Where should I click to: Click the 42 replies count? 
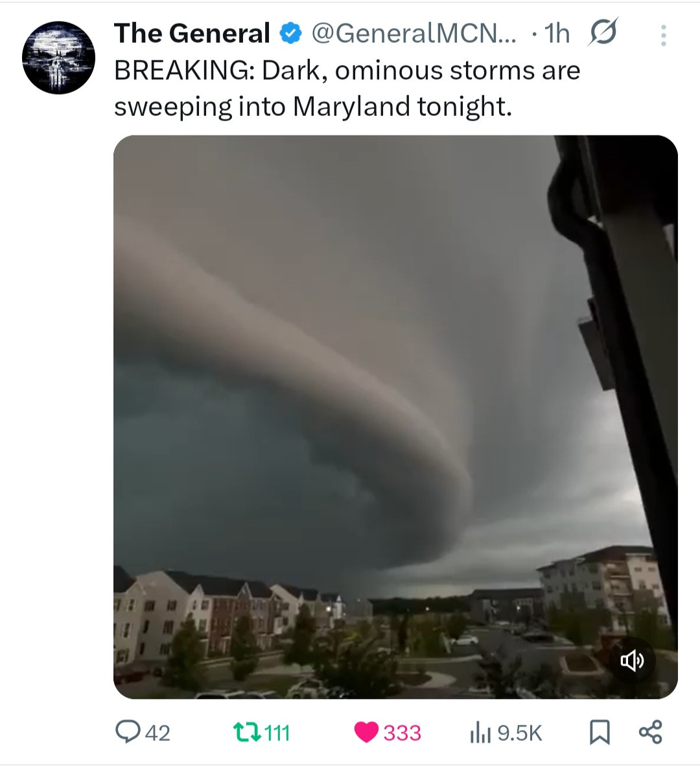[157, 733]
